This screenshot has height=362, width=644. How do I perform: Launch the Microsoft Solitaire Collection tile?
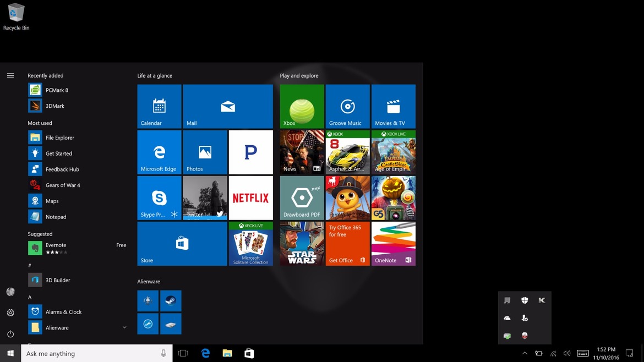coord(251,244)
